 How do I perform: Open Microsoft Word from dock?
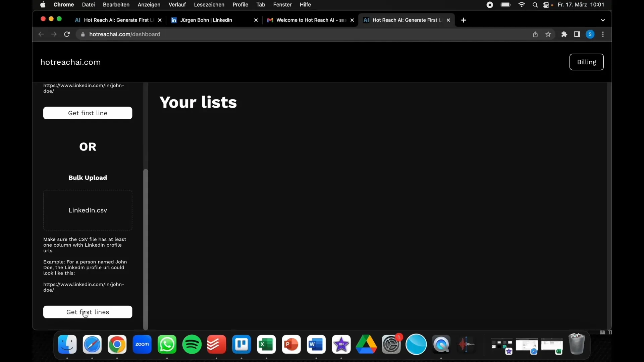(x=316, y=344)
